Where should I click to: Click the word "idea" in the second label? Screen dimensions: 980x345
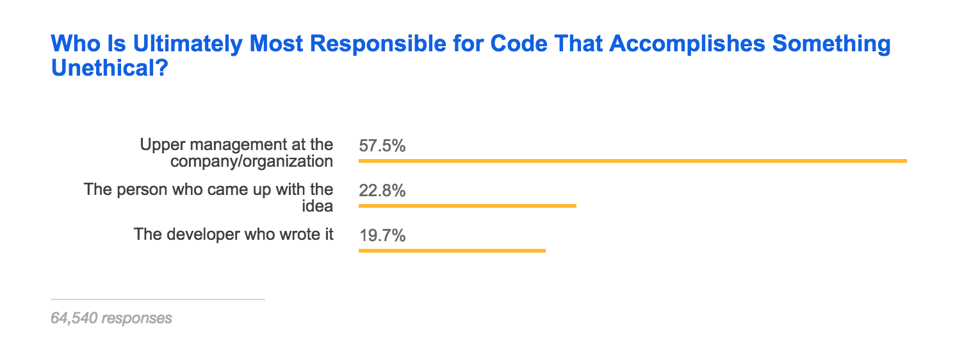click(x=322, y=206)
